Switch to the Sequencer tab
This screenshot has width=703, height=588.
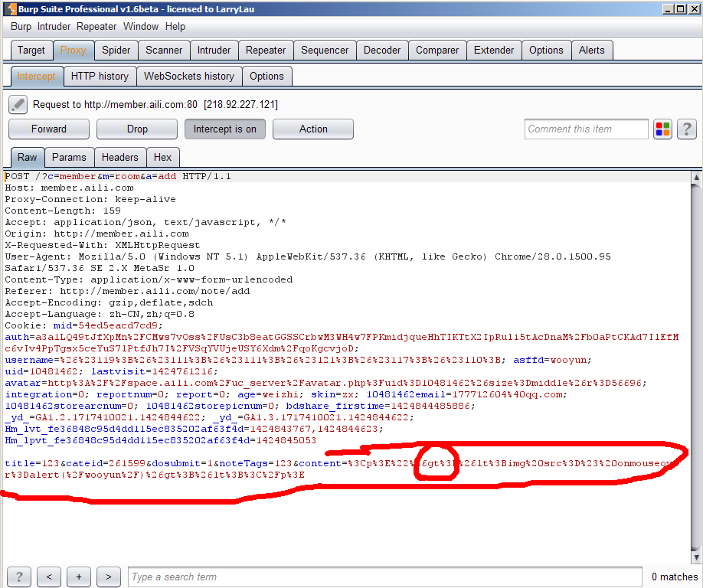coord(325,51)
